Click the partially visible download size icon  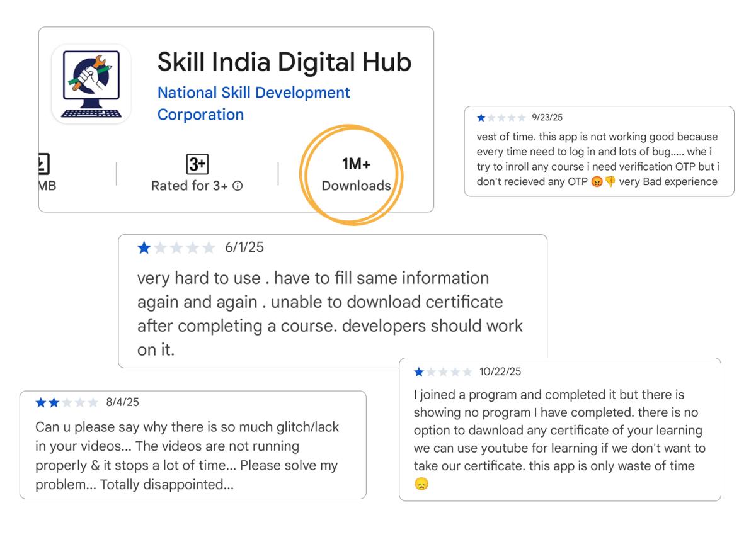coord(43,164)
